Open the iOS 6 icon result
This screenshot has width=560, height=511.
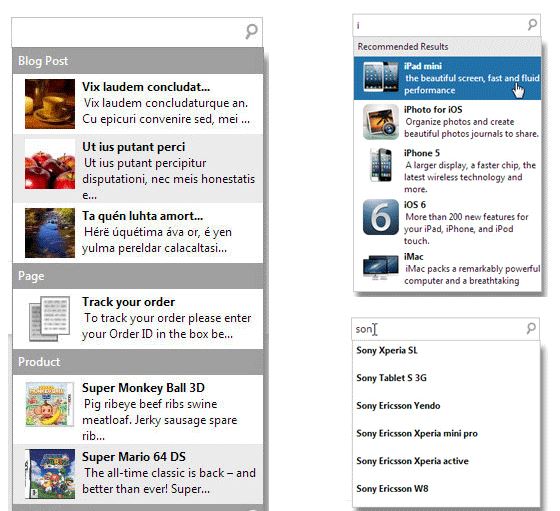coord(381,217)
